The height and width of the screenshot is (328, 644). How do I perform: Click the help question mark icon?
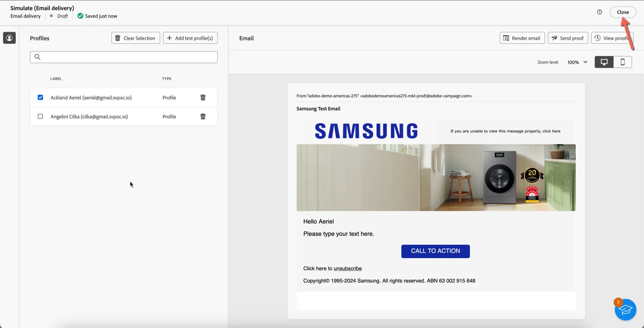coord(599,12)
